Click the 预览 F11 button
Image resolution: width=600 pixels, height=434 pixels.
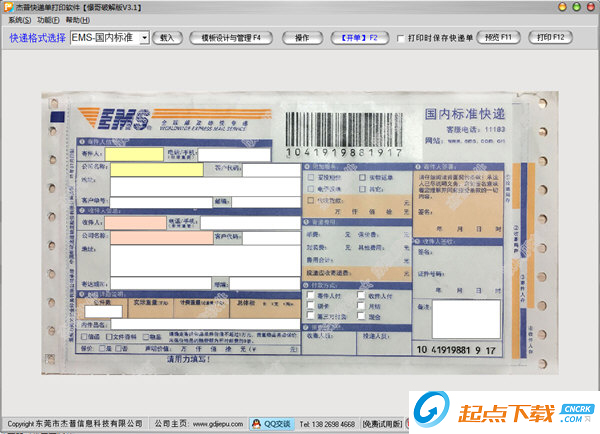pos(498,37)
